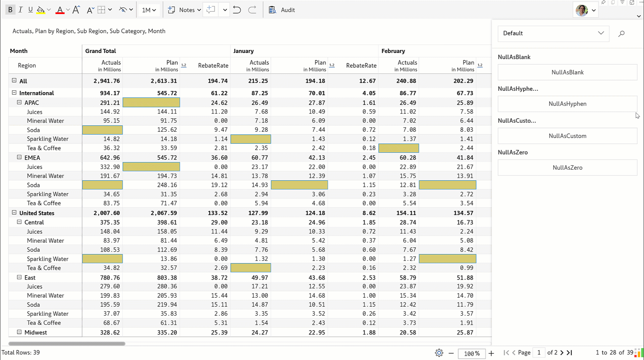Click the add comment icon
644x360 pixels.
pos(211,10)
